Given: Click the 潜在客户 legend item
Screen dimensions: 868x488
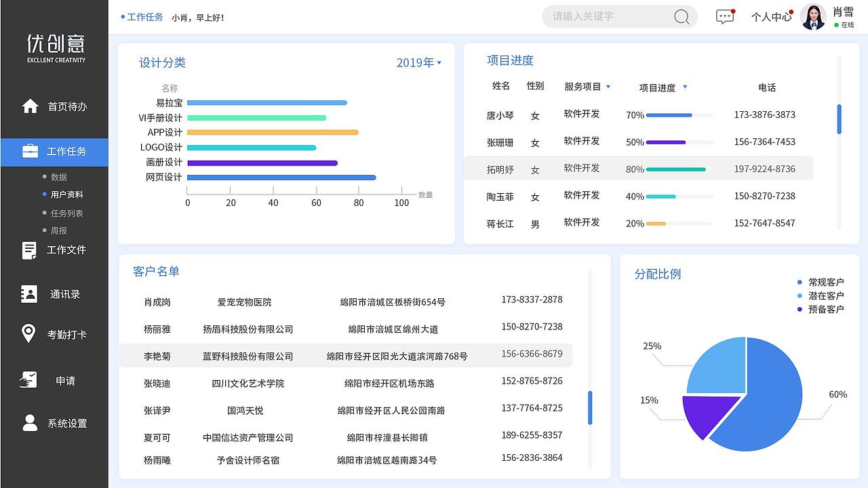Looking at the screenshot, I should tap(821, 296).
